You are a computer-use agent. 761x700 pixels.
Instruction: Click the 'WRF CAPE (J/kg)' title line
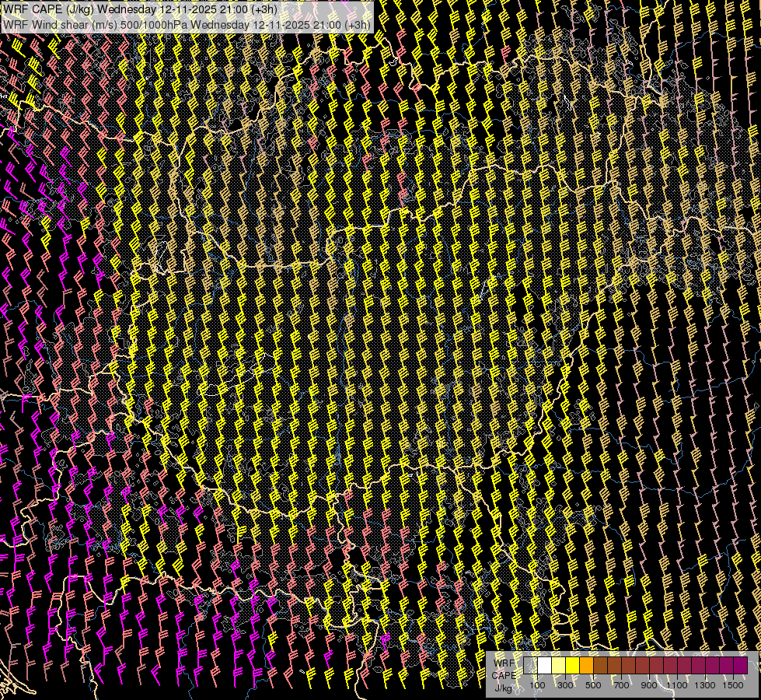point(140,9)
